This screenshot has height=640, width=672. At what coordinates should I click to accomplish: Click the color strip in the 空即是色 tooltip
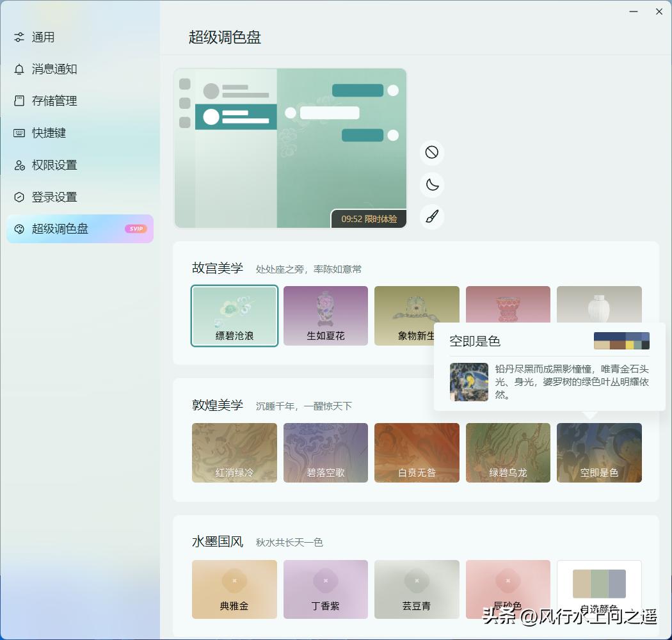[622, 340]
